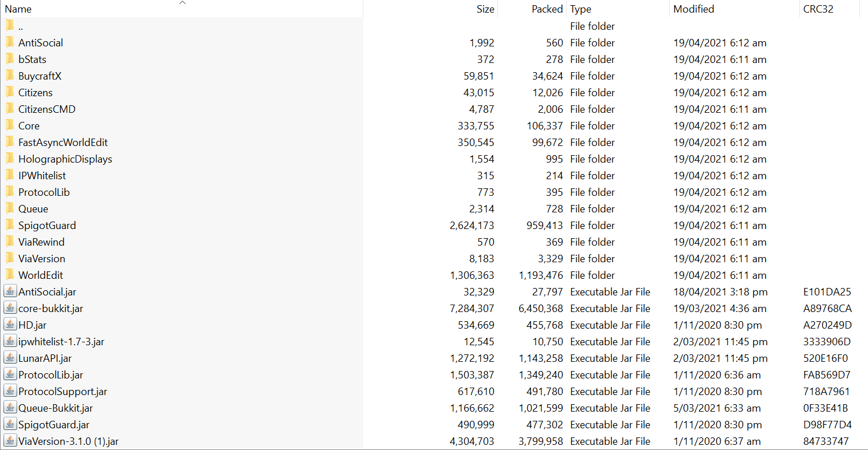Click the SpigotGuard folder icon
The image size is (868, 450).
pyautogui.click(x=10, y=225)
